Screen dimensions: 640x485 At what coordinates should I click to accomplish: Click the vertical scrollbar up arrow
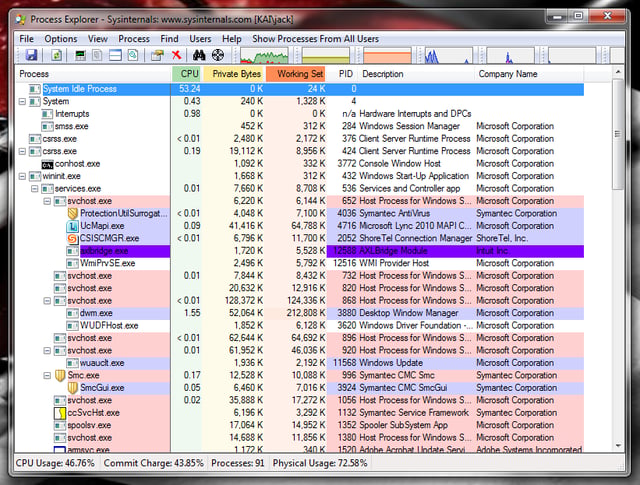[x=618, y=72]
